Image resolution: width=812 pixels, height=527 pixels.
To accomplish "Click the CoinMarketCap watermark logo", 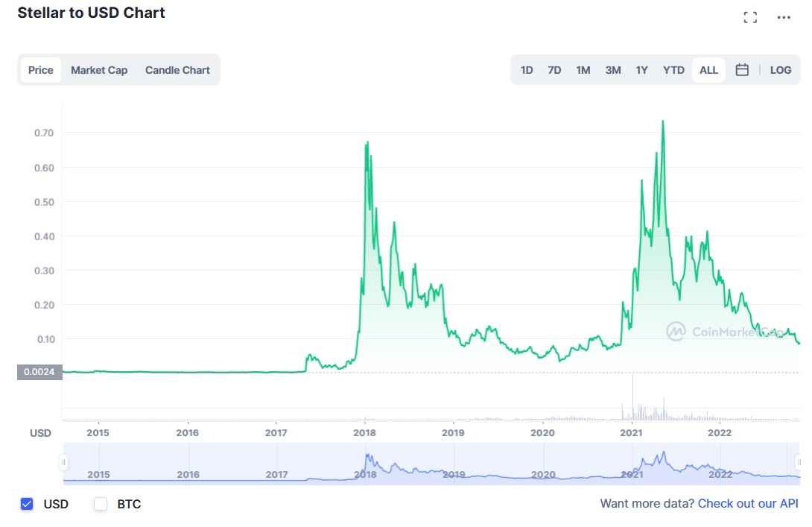I will [x=676, y=332].
